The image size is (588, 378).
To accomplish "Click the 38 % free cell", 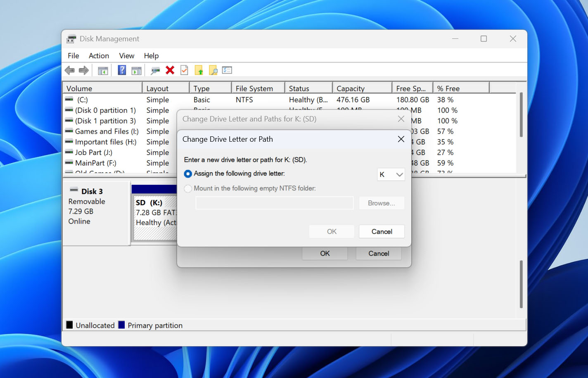I will [x=445, y=100].
